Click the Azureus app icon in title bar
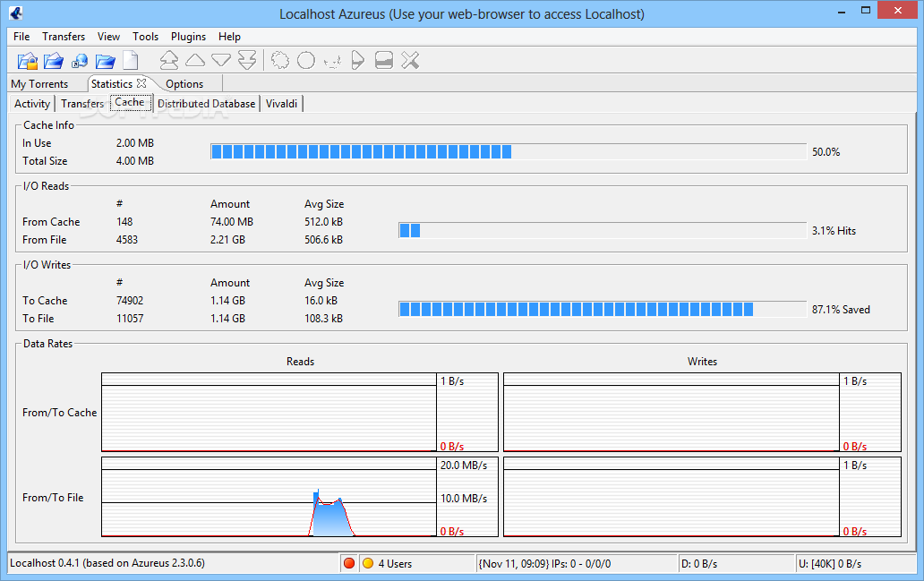 (15, 13)
